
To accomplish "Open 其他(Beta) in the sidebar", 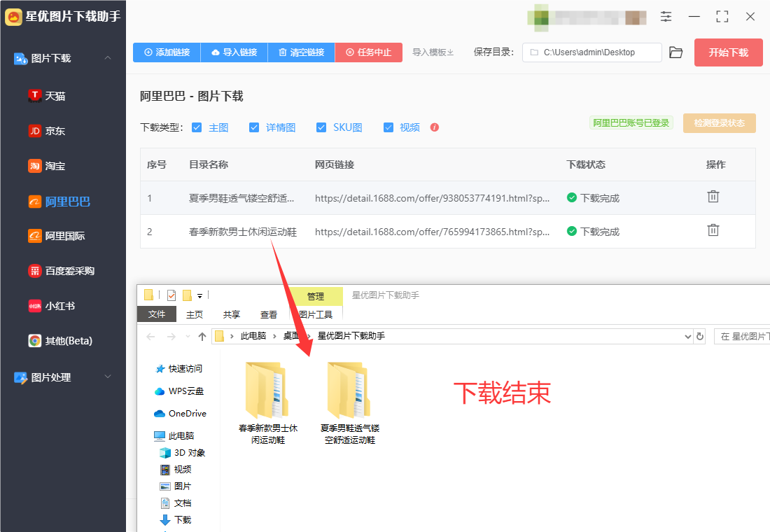I will [60, 341].
